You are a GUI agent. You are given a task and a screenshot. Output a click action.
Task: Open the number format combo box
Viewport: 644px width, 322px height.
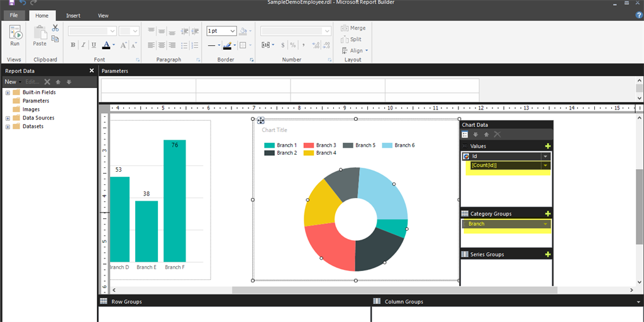(296, 31)
